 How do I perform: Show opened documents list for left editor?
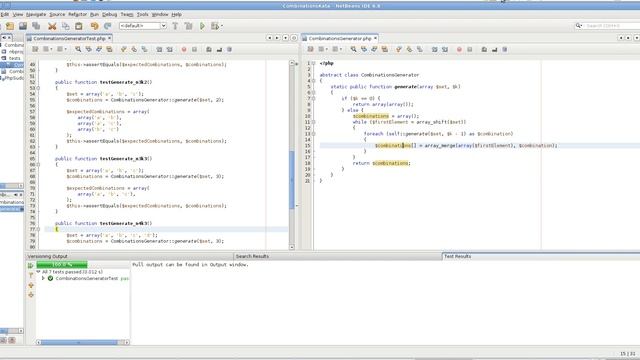click(x=285, y=38)
